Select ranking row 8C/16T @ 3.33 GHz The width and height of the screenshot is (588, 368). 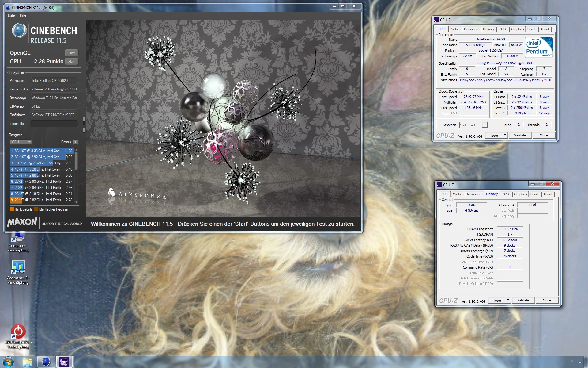[42, 151]
